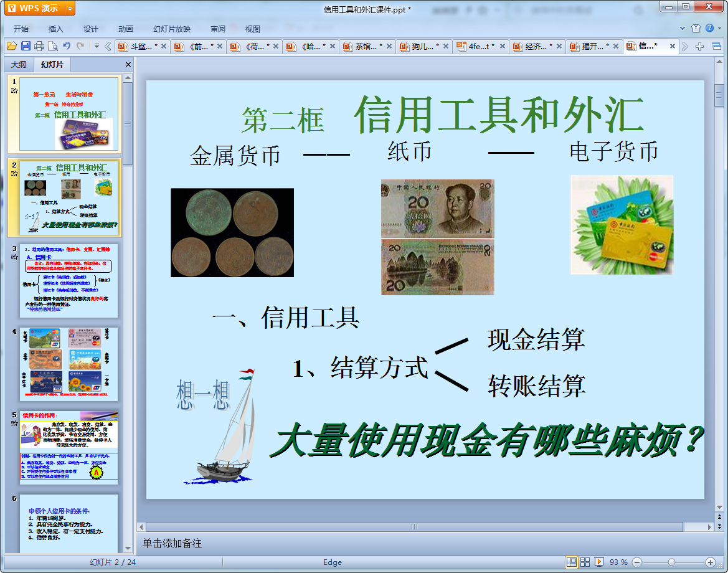The height and width of the screenshot is (573, 728).
Task: Click the Print icon in the toolbar
Action: pyautogui.click(x=39, y=46)
